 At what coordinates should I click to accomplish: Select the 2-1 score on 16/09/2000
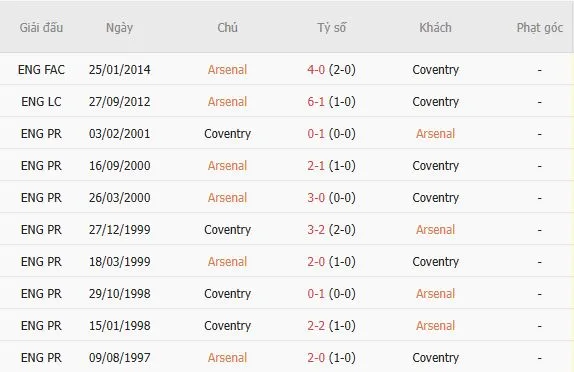[x=316, y=165]
